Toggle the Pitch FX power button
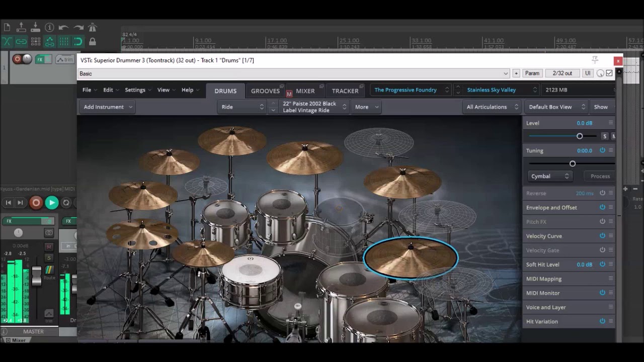This screenshot has width=644, height=362. 602,221
